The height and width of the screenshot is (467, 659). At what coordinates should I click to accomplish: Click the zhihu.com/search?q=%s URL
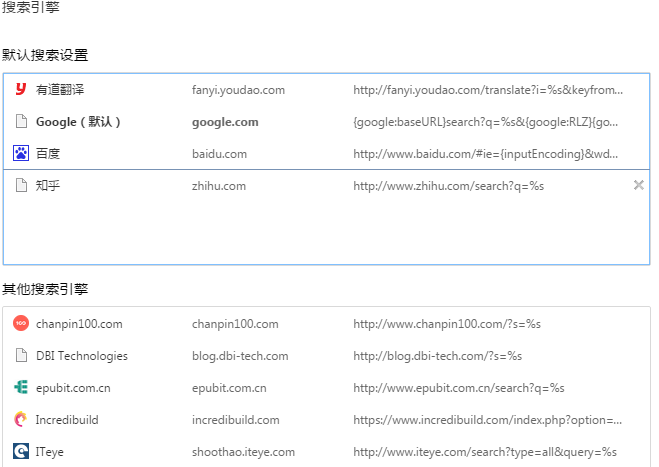[448, 186]
